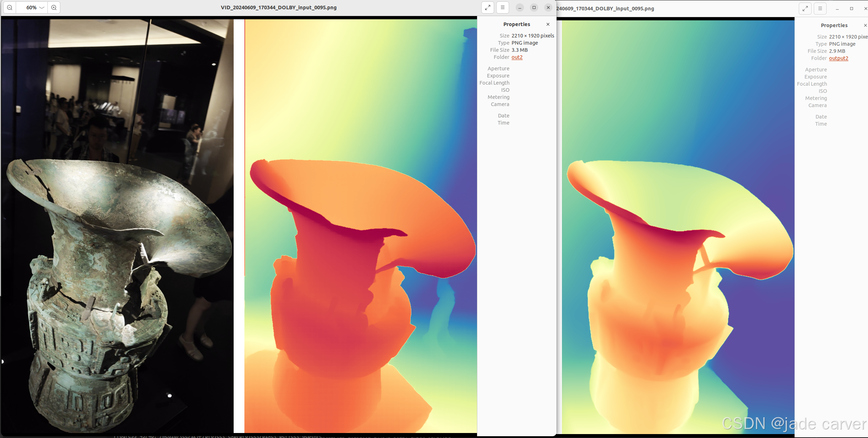The width and height of the screenshot is (868, 438).
Task: Click the zoom in magnifier icon
Action: click(54, 7)
